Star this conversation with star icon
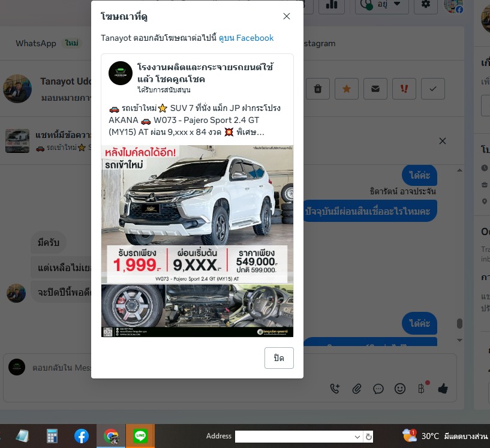 coord(346,89)
